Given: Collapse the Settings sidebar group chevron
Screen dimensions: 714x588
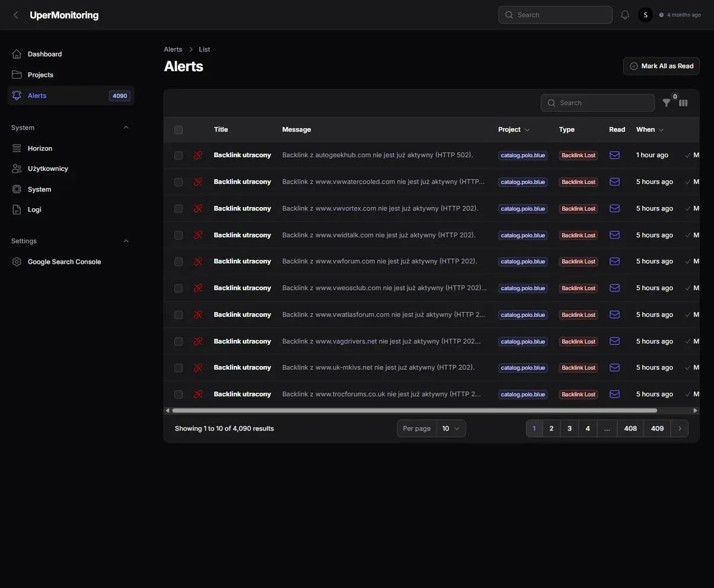Looking at the screenshot, I should (126, 241).
